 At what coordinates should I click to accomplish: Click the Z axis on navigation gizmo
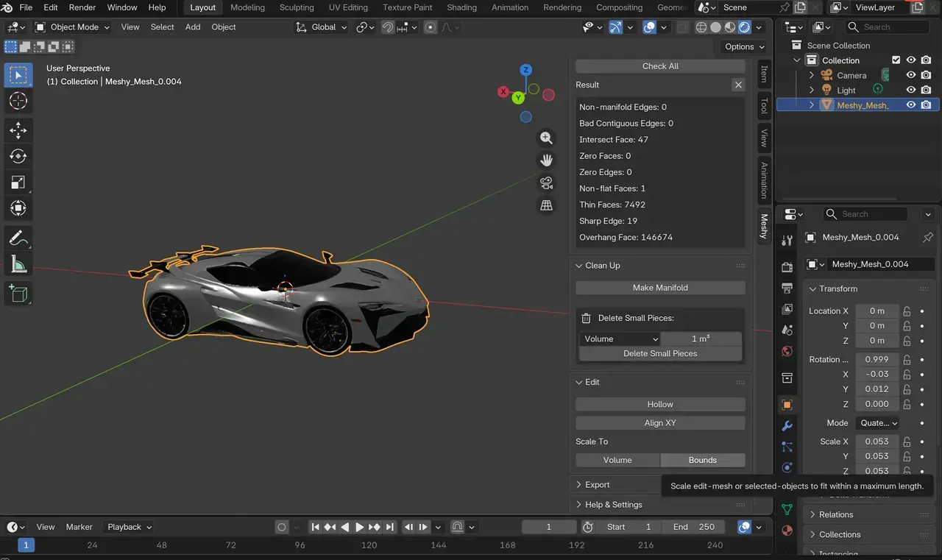(x=525, y=70)
